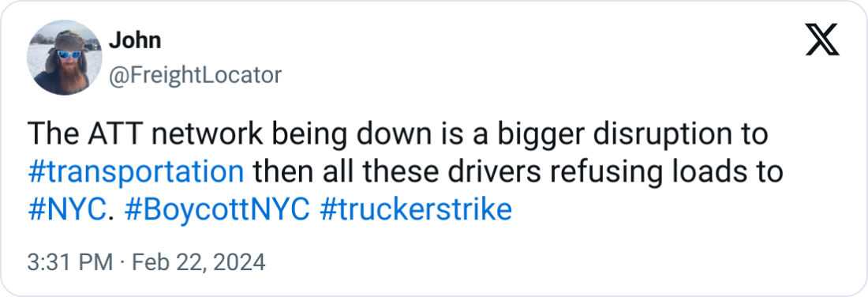This screenshot has height=297, width=868.
Task: Visit the #truckerstrike hashtag
Action: [416, 210]
